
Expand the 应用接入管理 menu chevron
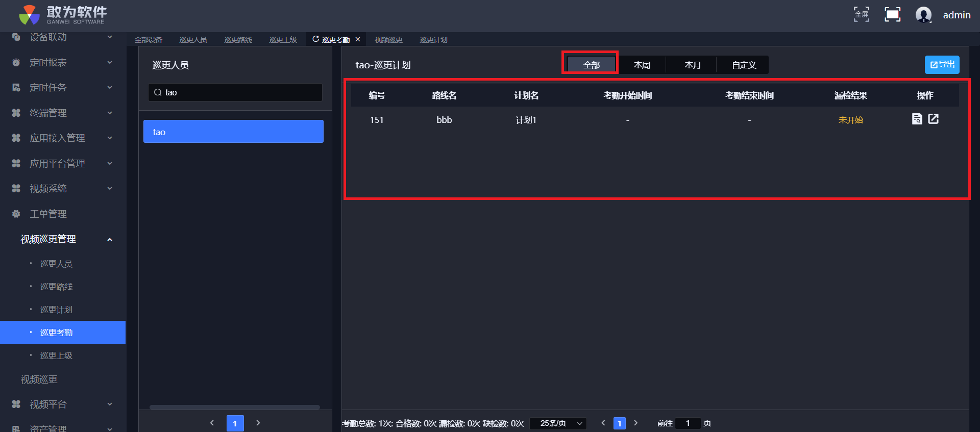click(x=110, y=138)
